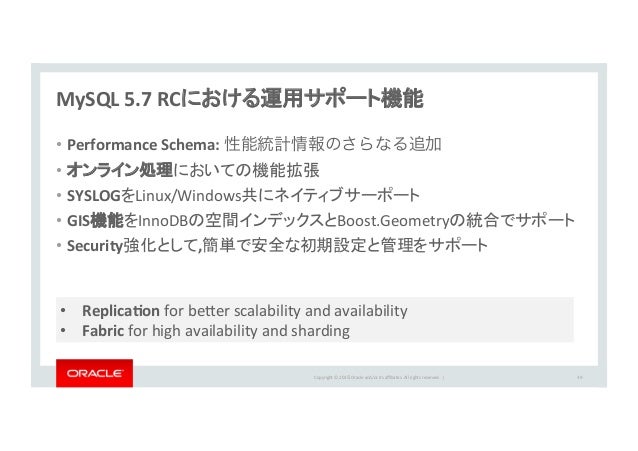Click the phrase 'scalability and availability'
The image size is (638, 451).
pos(321,311)
